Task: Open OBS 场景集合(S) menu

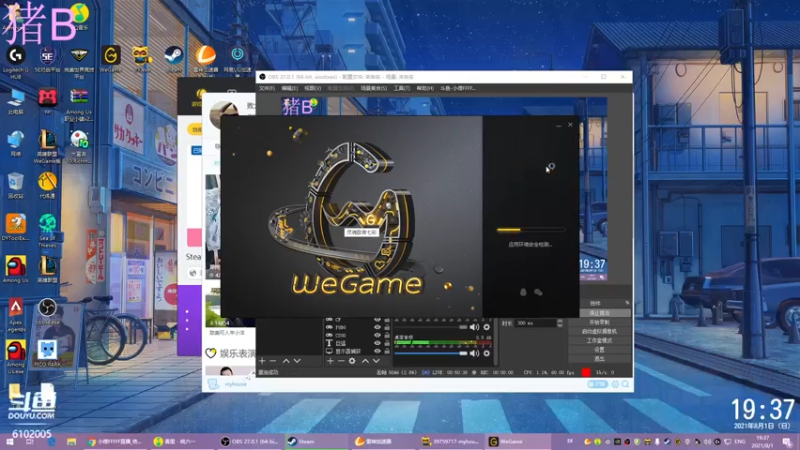Action: pyautogui.click(x=373, y=88)
